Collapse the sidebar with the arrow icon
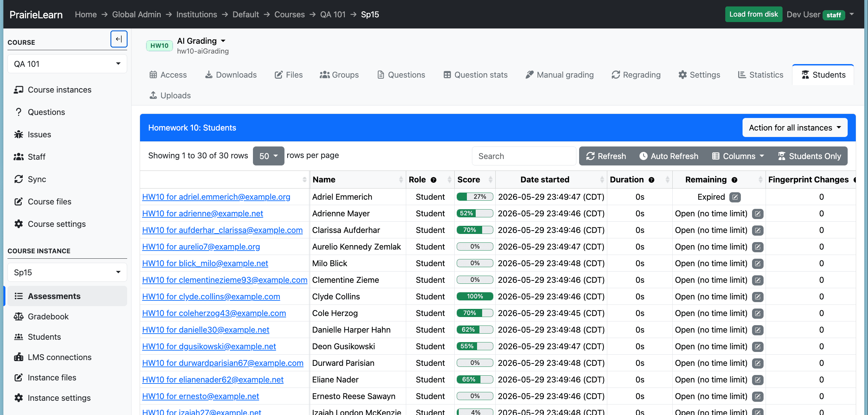The width and height of the screenshot is (868, 415). coord(119,39)
